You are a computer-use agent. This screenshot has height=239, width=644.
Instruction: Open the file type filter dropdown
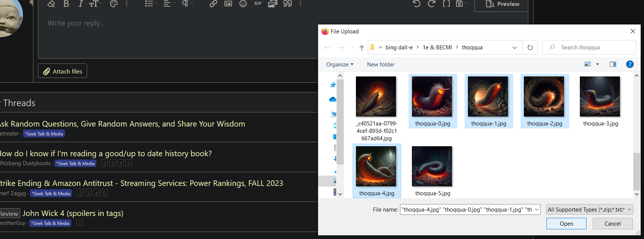[589, 210]
